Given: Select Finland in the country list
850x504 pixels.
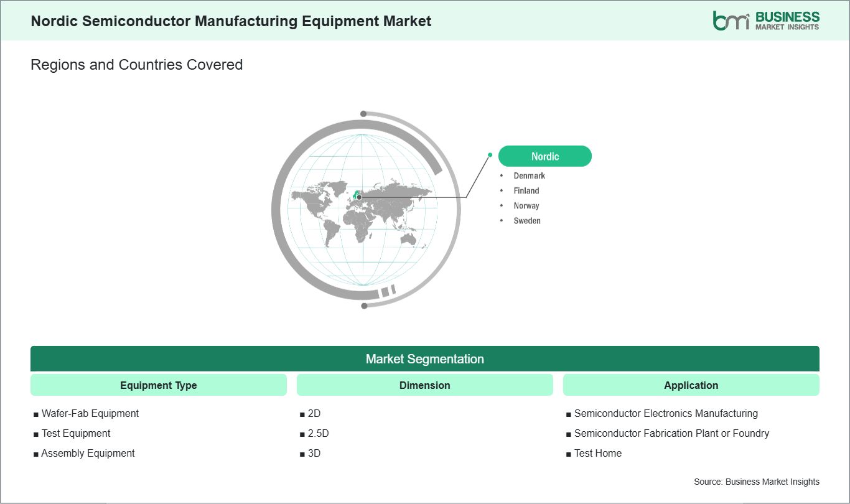Looking at the screenshot, I should 526,191.
